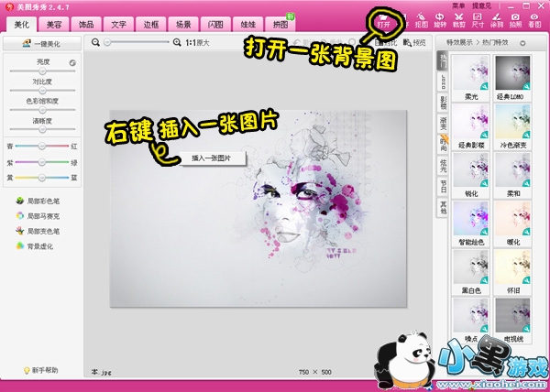Switch to the 美容 tab

[54, 24]
